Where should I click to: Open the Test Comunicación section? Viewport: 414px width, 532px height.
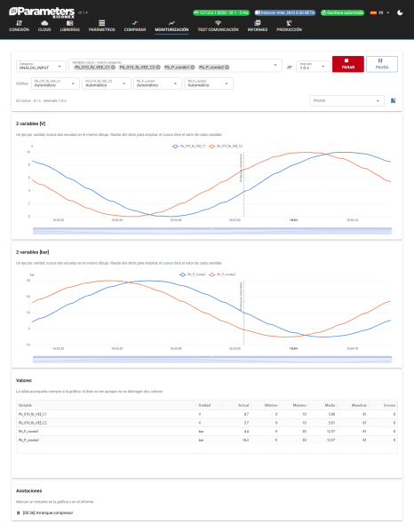[219, 26]
